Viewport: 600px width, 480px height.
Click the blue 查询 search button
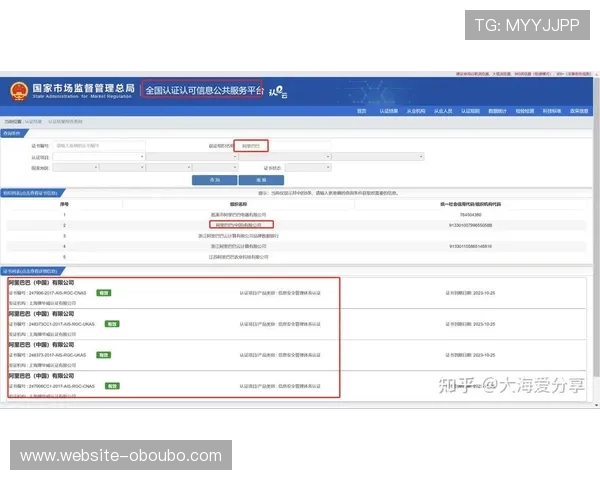214,180
